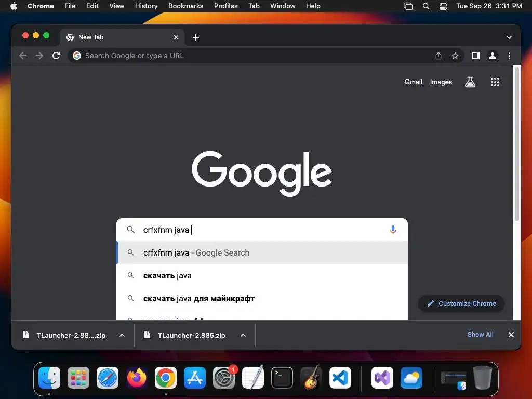This screenshot has width=532, height=399.
Task: Open blue Visual Studio Code Dock icon
Action: (x=340, y=378)
